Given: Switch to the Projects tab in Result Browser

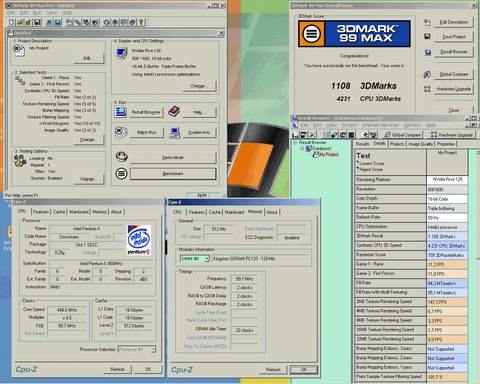Looking at the screenshot, I should [397, 144].
